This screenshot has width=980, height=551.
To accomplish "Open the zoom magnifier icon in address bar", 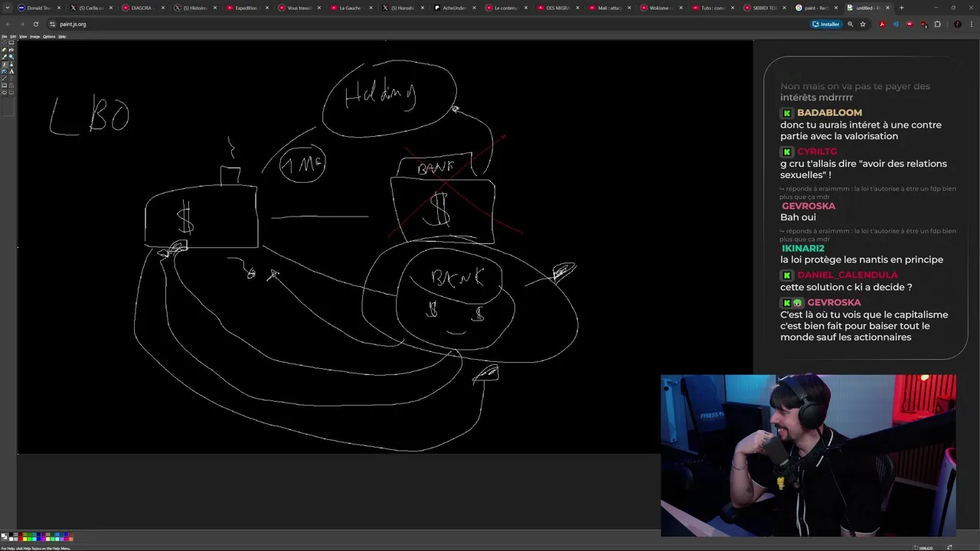I will pyautogui.click(x=851, y=24).
